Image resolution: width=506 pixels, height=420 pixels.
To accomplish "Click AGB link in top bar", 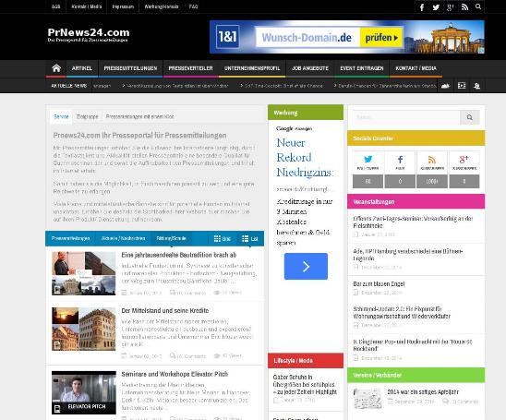I will tap(55, 6).
